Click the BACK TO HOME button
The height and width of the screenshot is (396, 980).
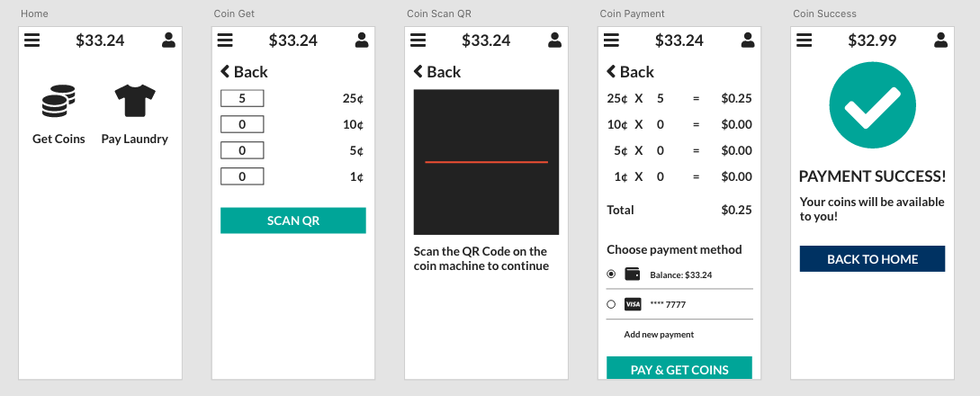tap(872, 259)
